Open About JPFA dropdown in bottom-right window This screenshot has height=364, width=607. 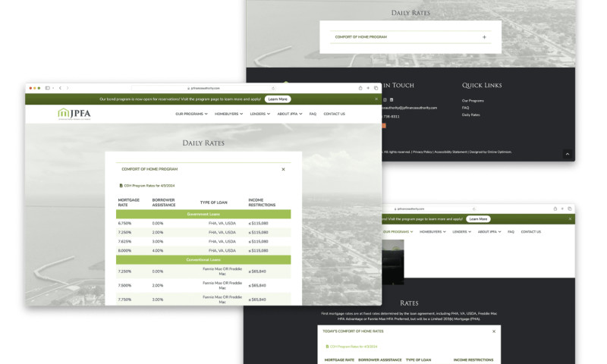[489, 232]
